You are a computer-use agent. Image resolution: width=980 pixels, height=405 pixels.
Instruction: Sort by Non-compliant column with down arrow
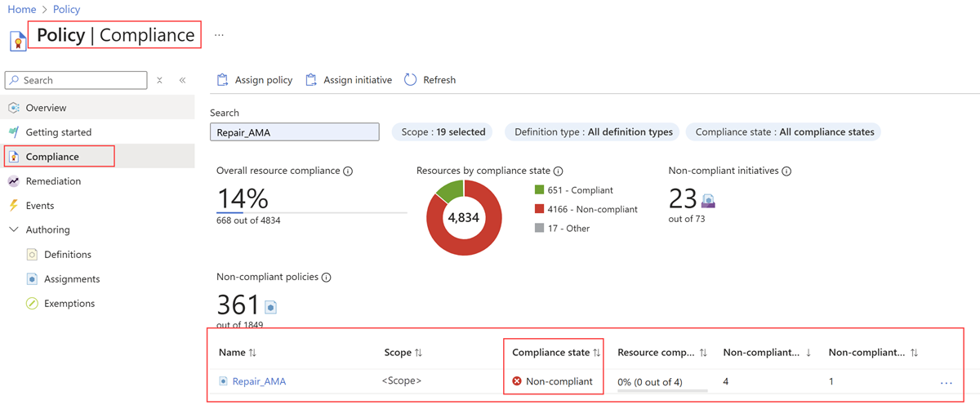(768, 353)
